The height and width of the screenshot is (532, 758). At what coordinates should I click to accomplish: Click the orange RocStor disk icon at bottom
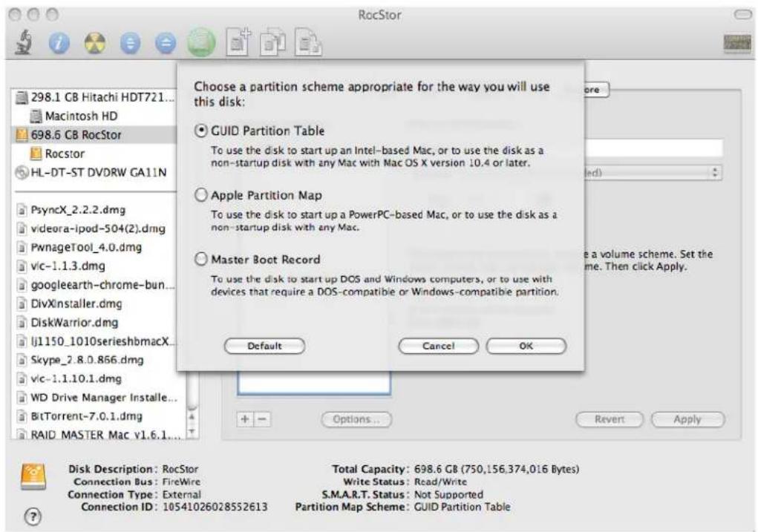[x=33, y=477]
